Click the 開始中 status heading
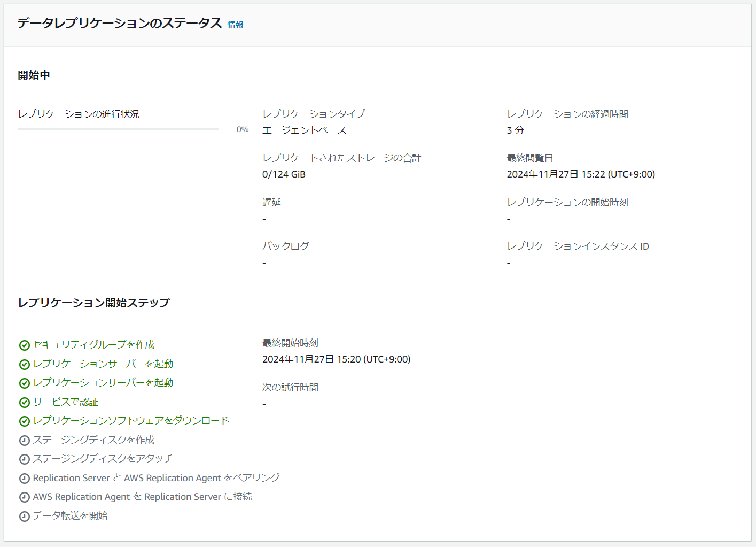 (x=34, y=75)
